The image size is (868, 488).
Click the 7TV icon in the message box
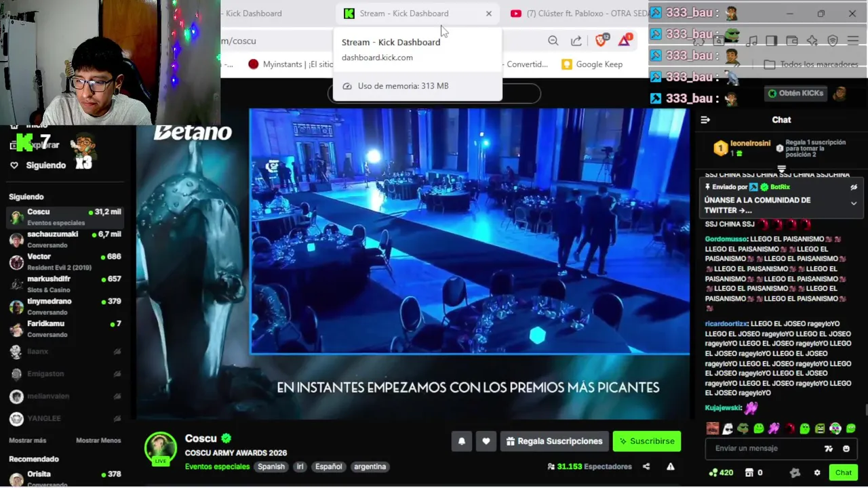click(828, 448)
